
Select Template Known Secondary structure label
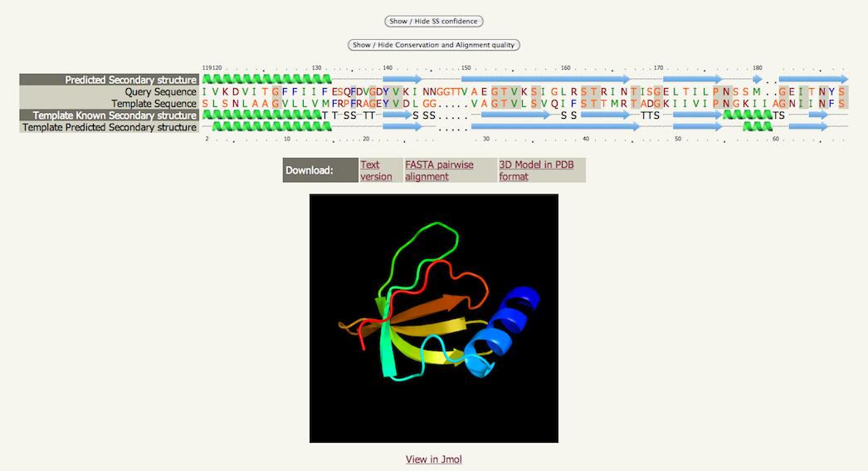pyautogui.click(x=109, y=115)
